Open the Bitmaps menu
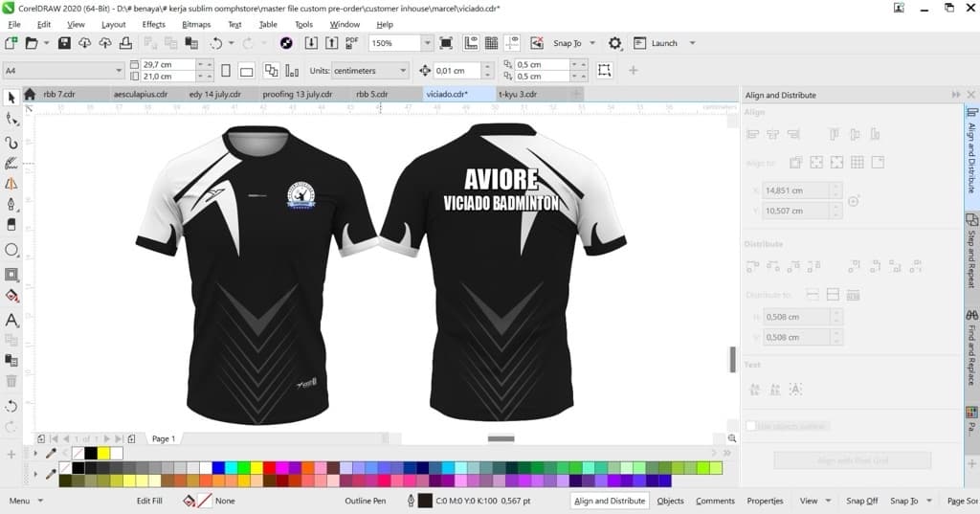 [196, 24]
